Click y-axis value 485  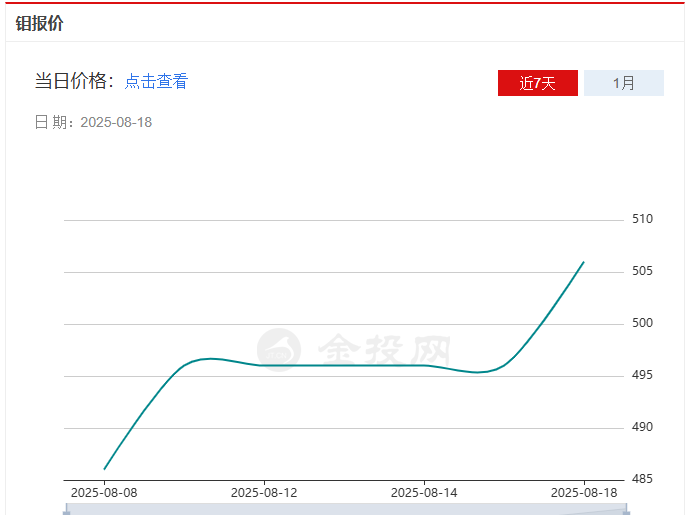coord(642,479)
